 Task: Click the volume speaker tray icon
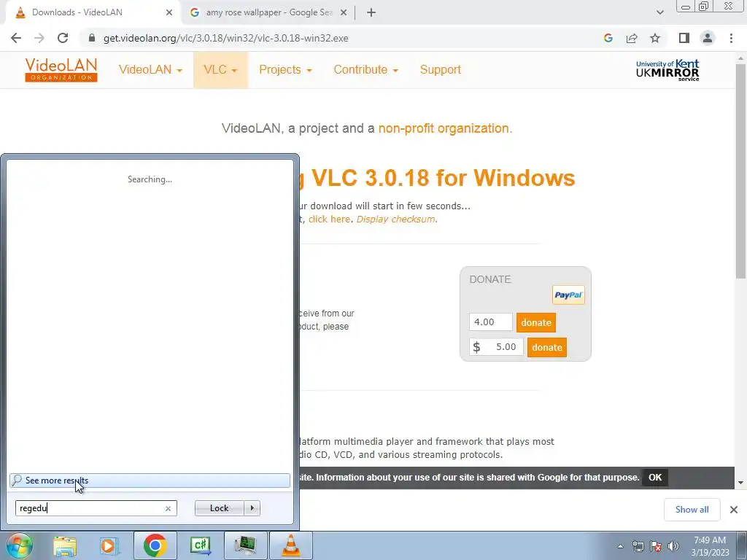[673, 546]
